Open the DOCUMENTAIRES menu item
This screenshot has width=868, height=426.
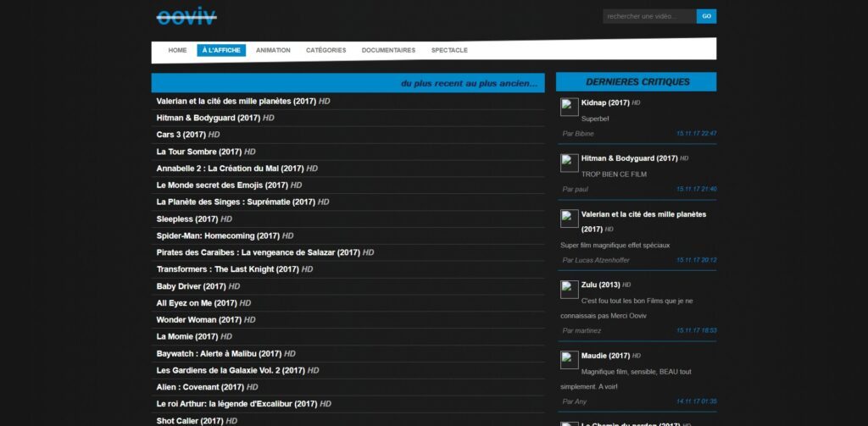coord(388,50)
